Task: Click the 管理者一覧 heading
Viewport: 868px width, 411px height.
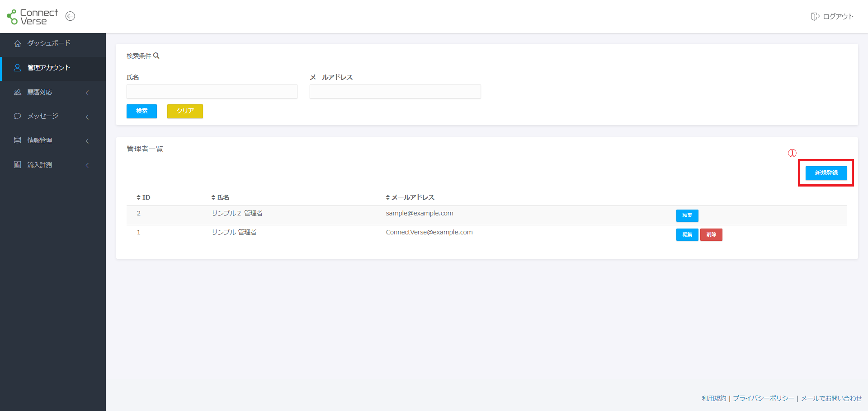Action: (x=145, y=149)
